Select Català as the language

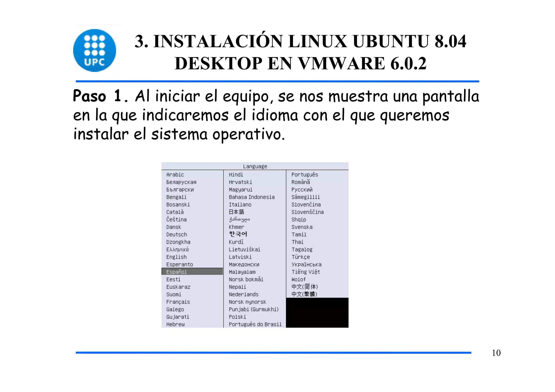point(175,212)
